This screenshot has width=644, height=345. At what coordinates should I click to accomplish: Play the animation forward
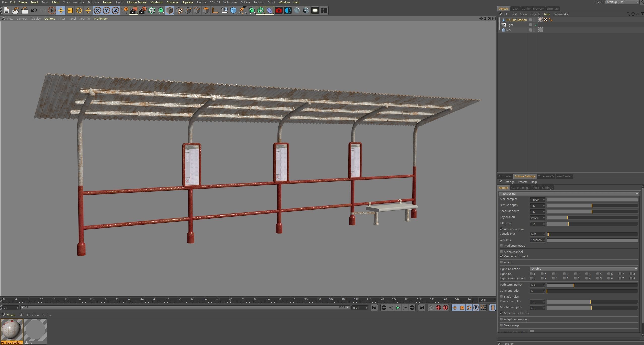click(x=398, y=308)
